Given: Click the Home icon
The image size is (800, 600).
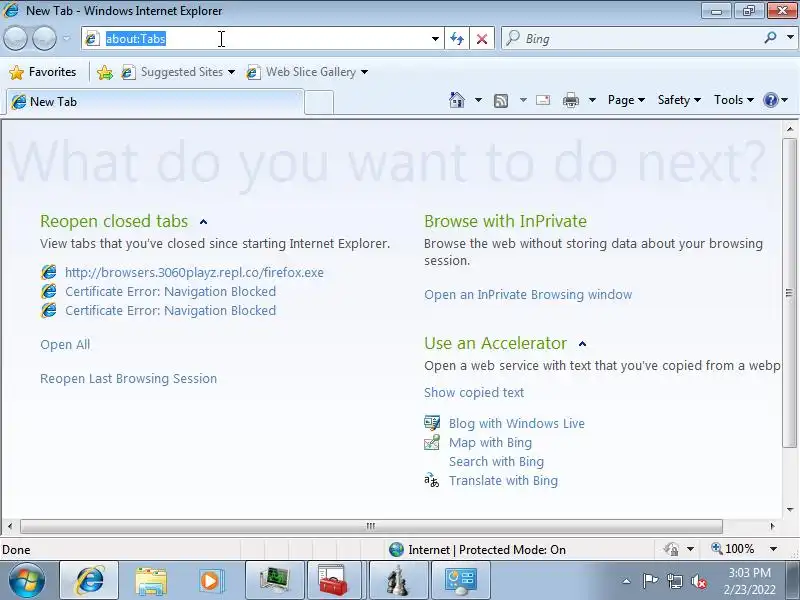Looking at the screenshot, I should (457, 100).
